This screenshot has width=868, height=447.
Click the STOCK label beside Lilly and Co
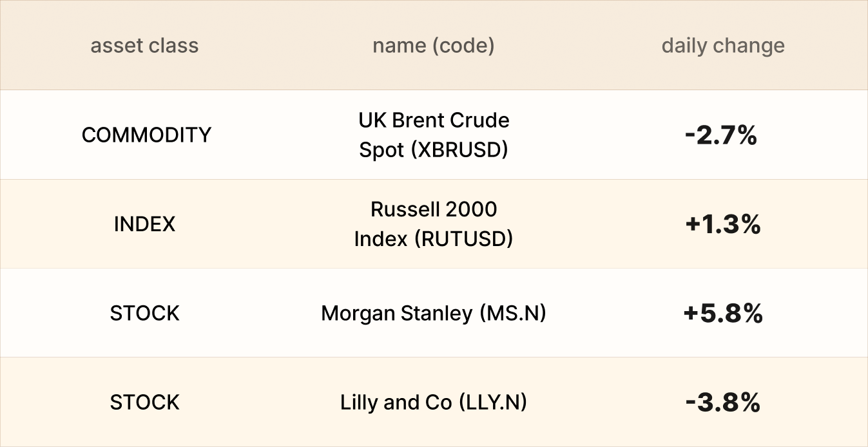tap(144, 402)
